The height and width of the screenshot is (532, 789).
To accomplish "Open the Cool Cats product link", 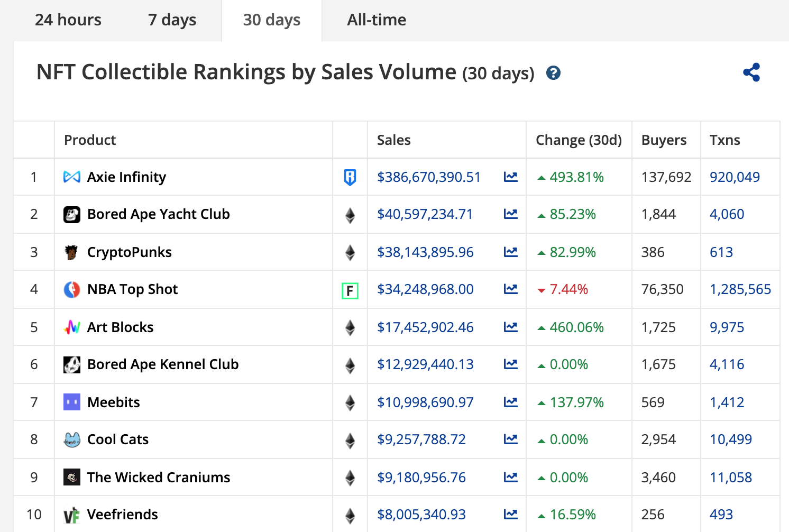I will point(118,439).
